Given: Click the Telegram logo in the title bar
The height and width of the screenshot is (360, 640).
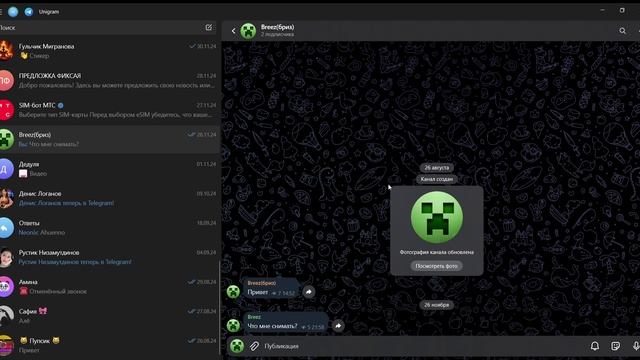Looking at the screenshot, I should [x=29, y=12].
